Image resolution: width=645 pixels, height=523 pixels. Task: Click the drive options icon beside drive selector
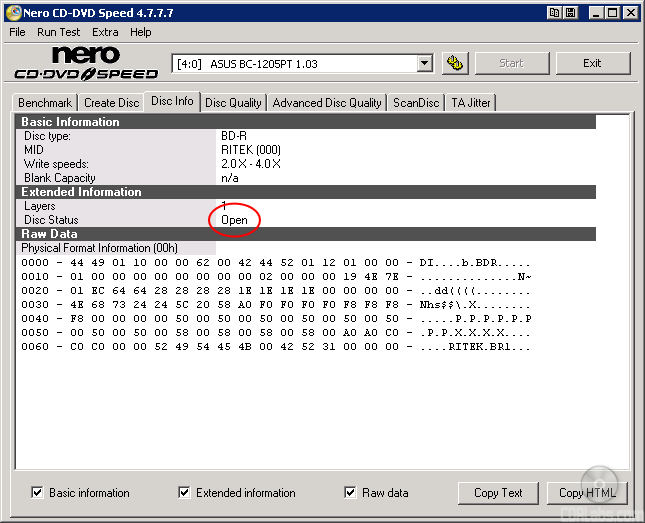tap(456, 63)
